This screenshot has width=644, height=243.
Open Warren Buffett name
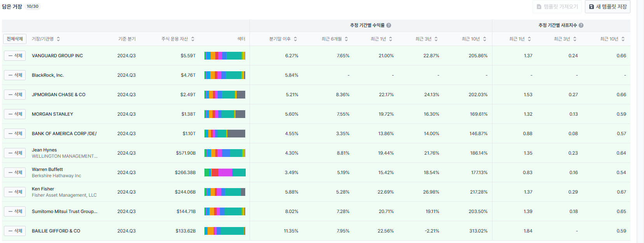coord(47,169)
